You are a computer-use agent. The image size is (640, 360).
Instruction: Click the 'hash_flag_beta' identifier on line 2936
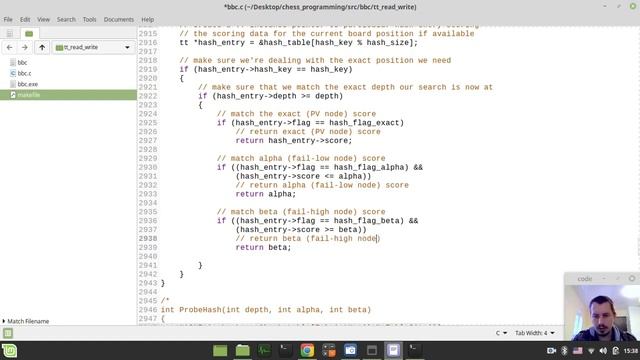[366, 221]
